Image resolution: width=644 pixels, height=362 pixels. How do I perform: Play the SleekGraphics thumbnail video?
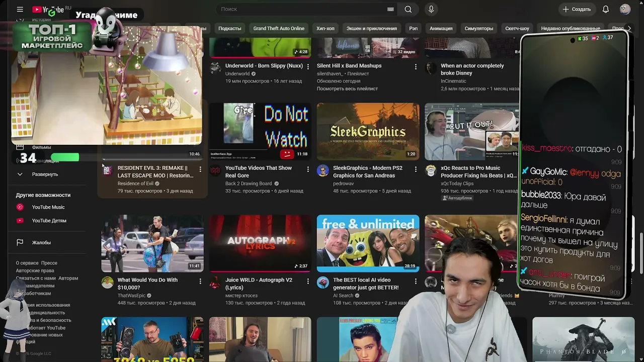coord(368,132)
